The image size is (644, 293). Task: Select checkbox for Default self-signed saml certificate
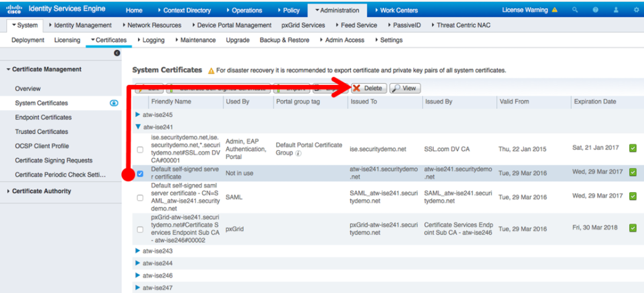(x=140, y=198)
